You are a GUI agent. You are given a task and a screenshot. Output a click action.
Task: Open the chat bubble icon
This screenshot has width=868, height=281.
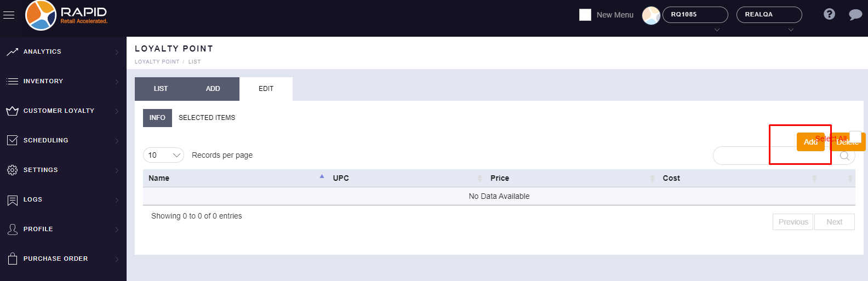[855, 15]
